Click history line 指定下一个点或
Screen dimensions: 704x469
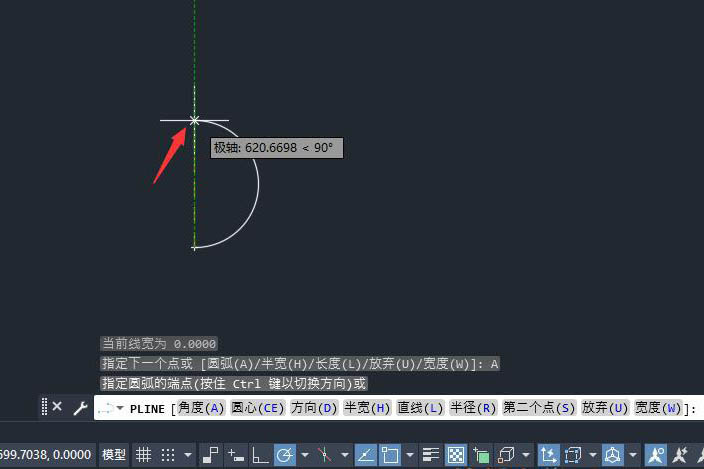pyautogui.click(x=300, y=364)
